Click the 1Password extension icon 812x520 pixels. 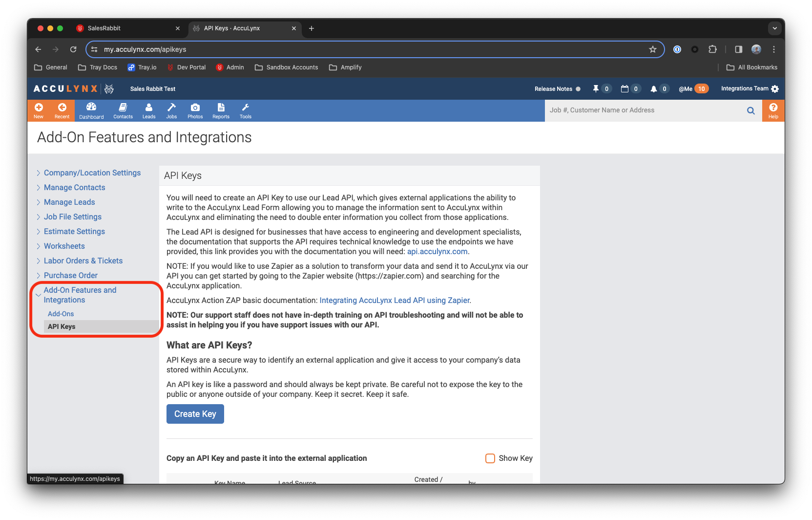tap(677, 49)
